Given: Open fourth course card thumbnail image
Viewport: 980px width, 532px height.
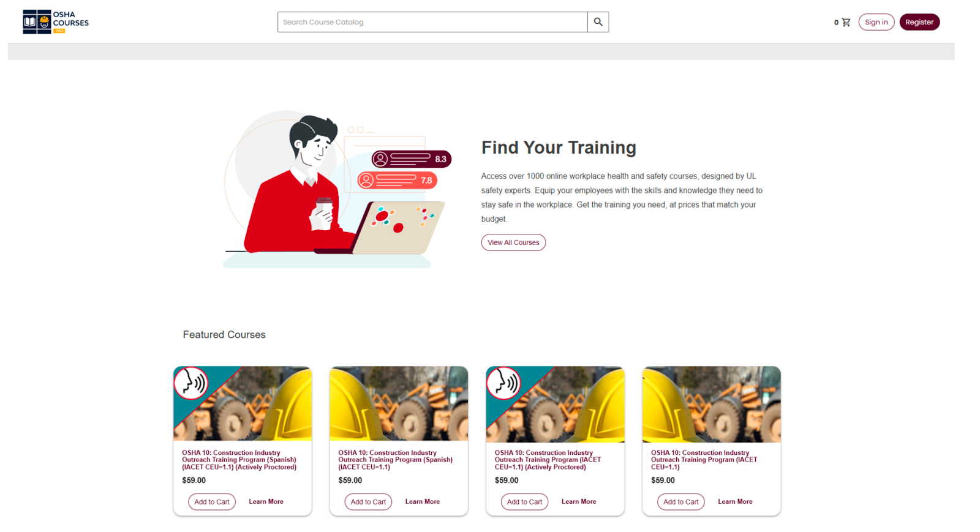Looking at the screenshot, I should pos(711,404).
